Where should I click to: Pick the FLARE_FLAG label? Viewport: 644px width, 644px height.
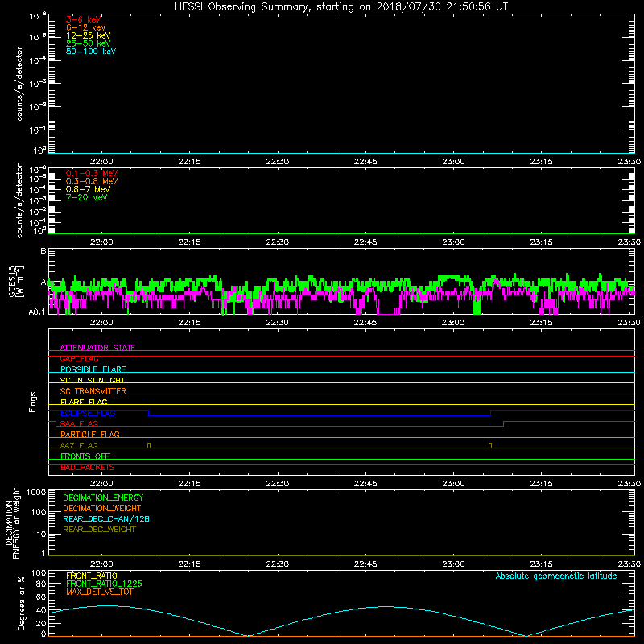84,402
